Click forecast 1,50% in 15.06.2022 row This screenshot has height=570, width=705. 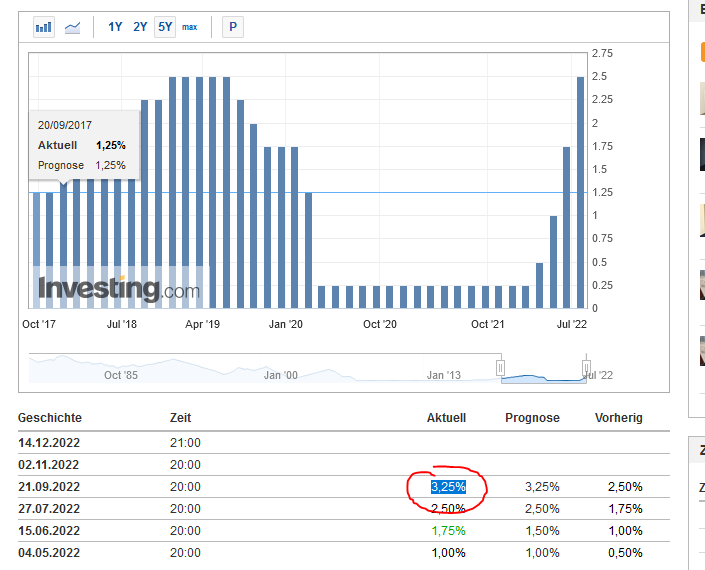pyautogui.click(x=543, y=531)
